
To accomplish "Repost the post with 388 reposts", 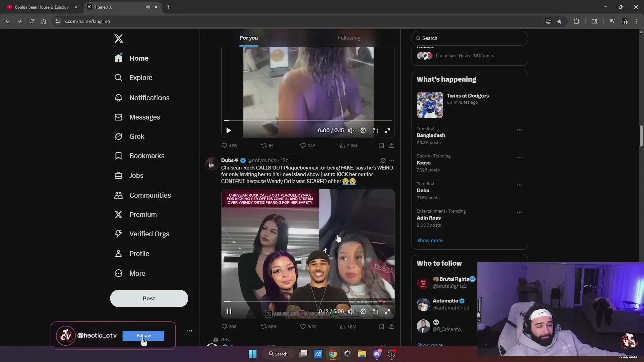I will point(268,327).
